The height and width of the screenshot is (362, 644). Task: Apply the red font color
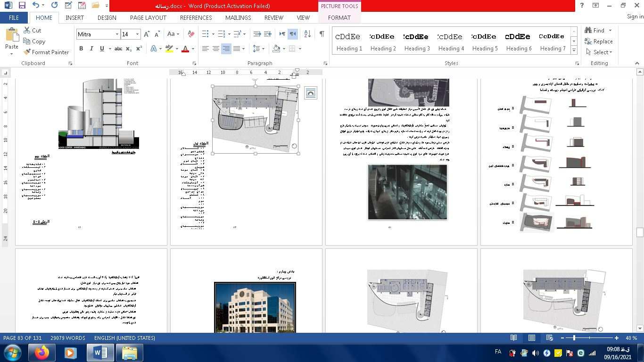185,49
